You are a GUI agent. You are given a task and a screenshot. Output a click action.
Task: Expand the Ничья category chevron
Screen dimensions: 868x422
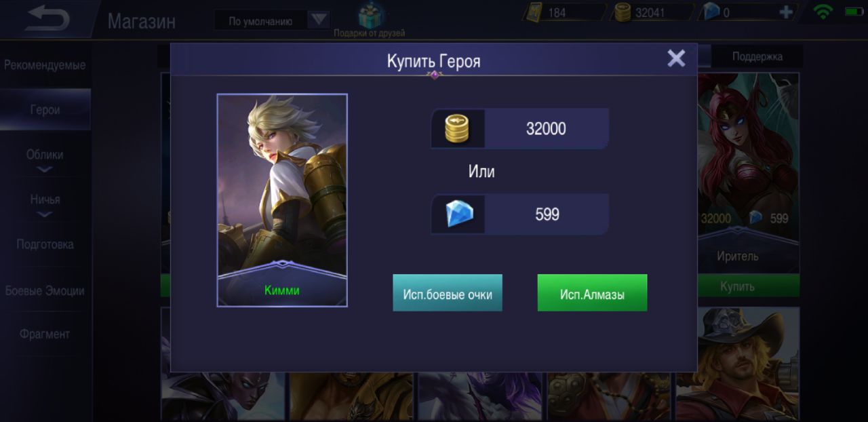[45, 214]
